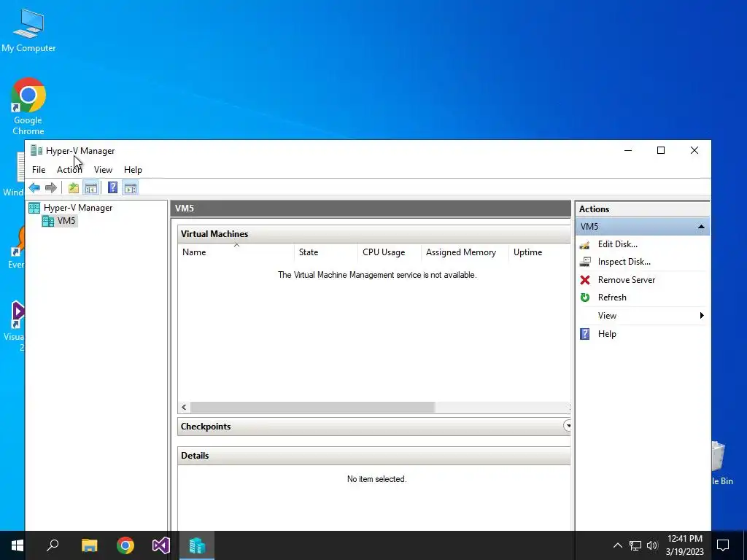Toggle Show/Hide Console Tree toolbar icon
The image size is (747, 560).
tap(91, 187)
